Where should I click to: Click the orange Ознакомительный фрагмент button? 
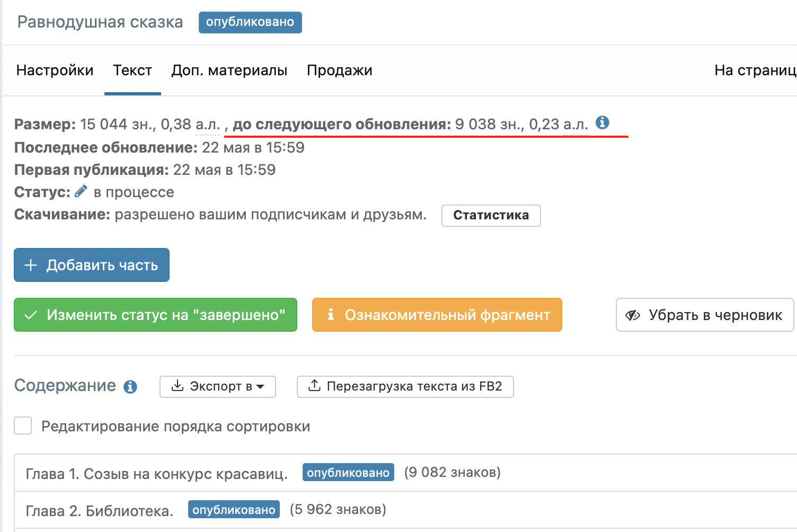point(437,315)
